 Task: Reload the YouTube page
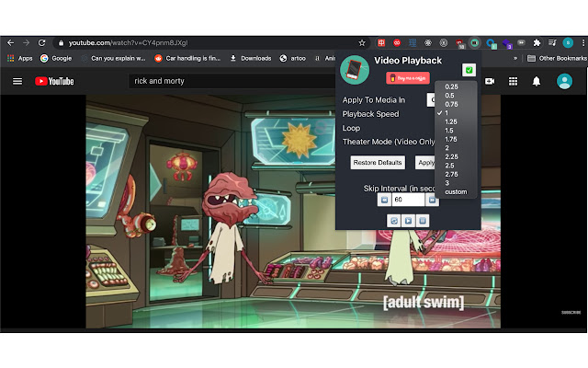(x=41, y=43)
